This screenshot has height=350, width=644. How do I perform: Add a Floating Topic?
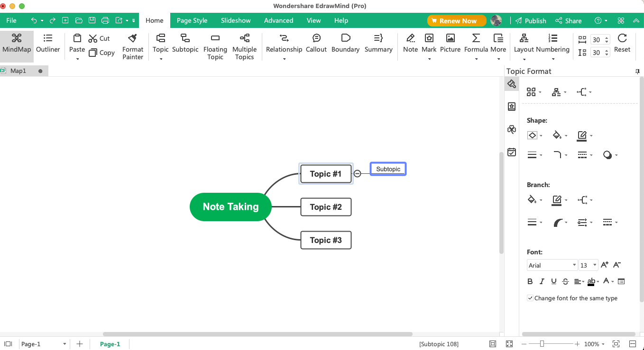pyautogui.click(x=215, y=46)
